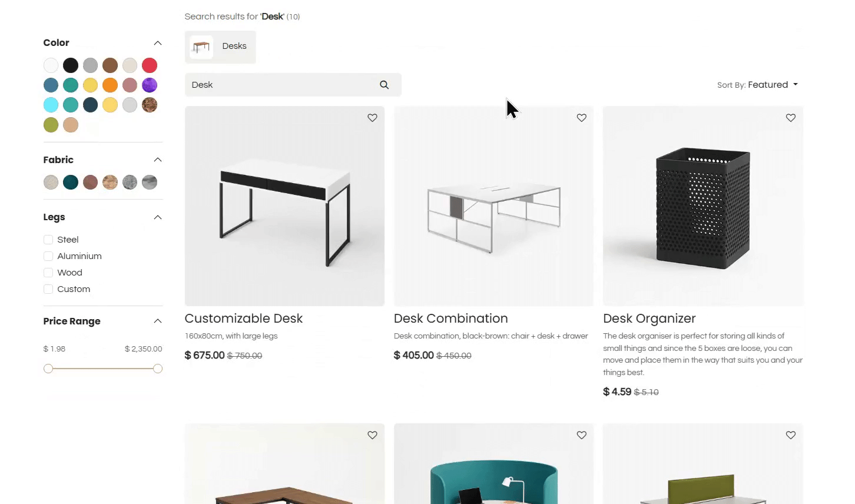The image size is (855, 504).
Task: Click the search magnifier icon
Action: tap(384, 85)
